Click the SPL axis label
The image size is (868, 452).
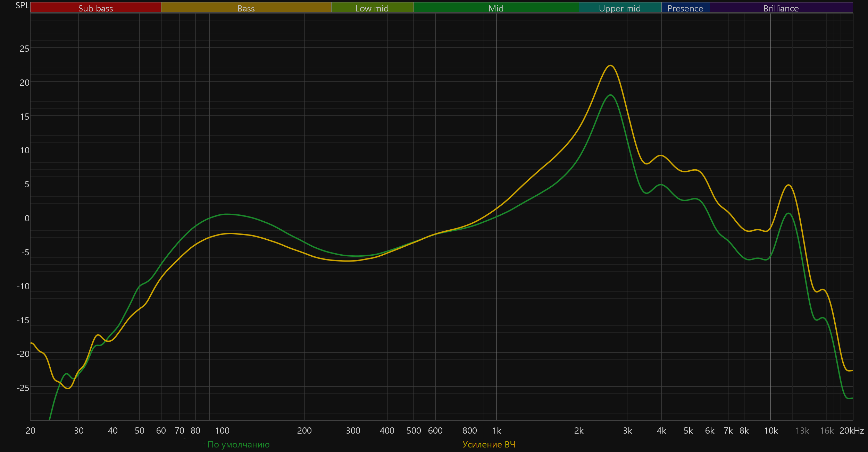click(22, 6)
